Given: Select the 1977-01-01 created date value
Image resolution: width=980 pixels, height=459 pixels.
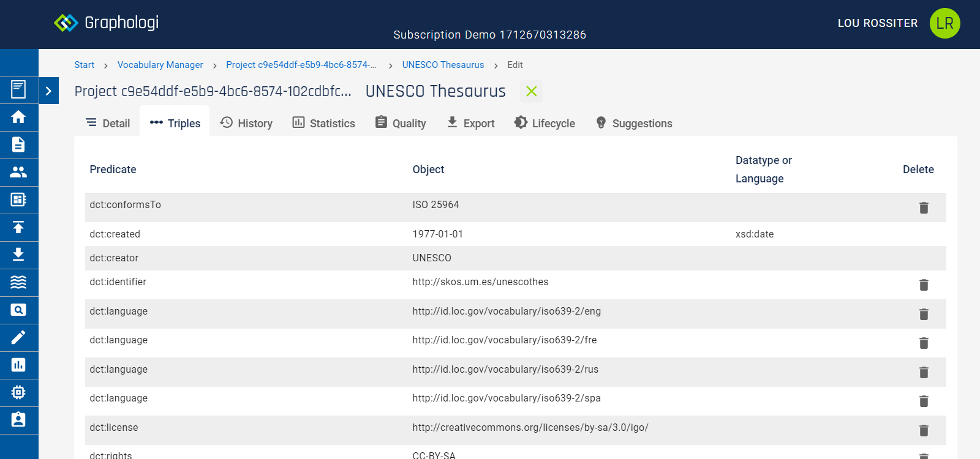Looking at the screenshot, I should coord(437,234).
